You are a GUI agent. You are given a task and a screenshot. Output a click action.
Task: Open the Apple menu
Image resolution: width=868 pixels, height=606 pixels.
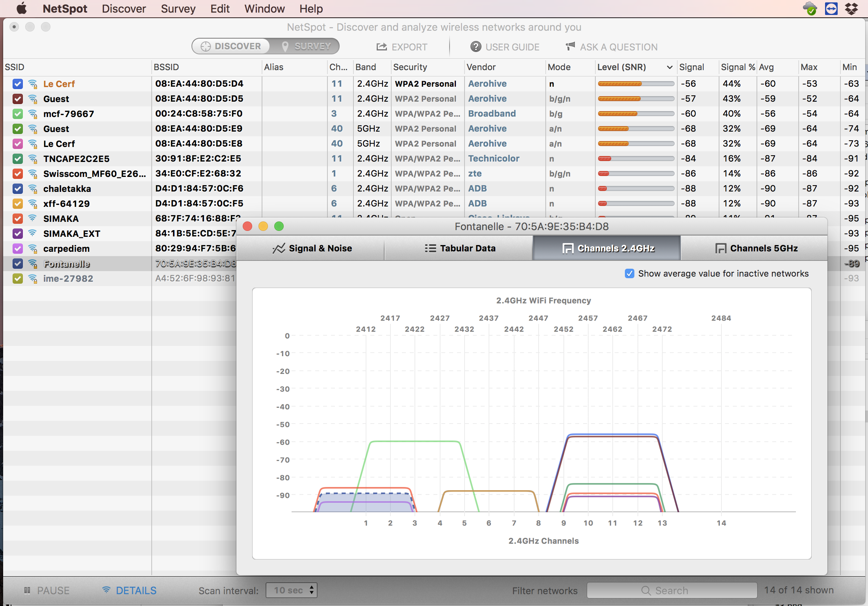(22, 8)
